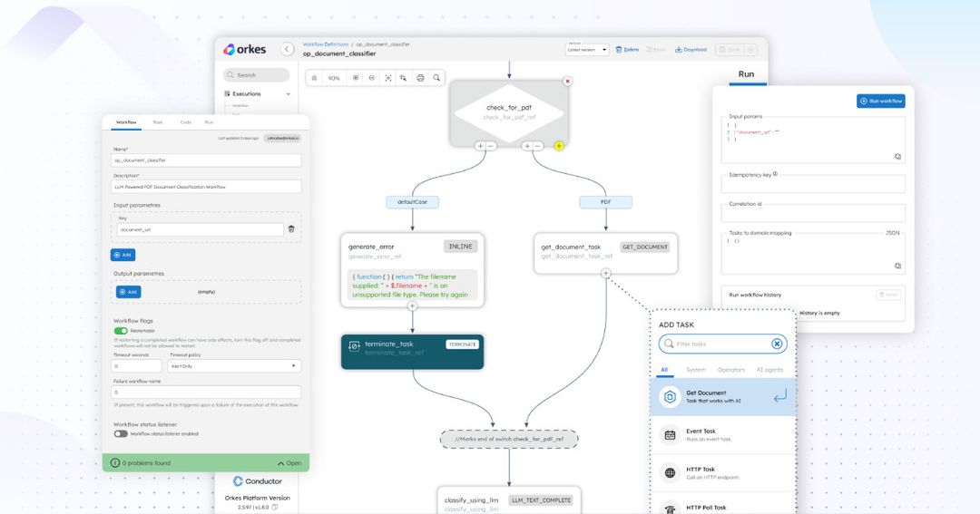
Task: Copy the Tasks to domain mapping JSON
Action: point(897,266)
